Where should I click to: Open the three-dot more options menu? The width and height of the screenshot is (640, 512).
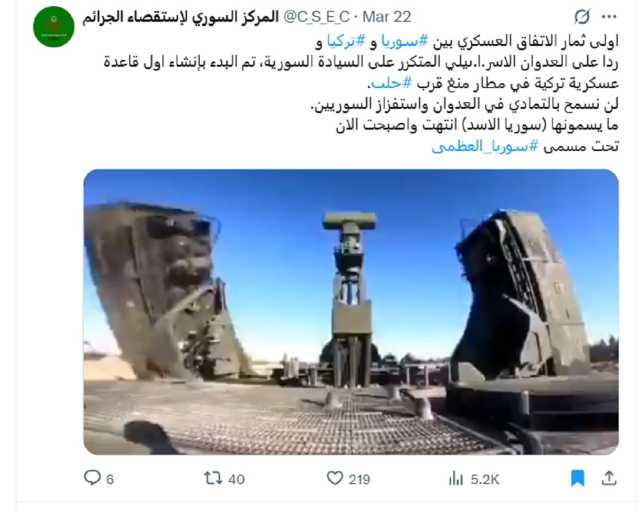pyautogui.click(x=609, y=17)
